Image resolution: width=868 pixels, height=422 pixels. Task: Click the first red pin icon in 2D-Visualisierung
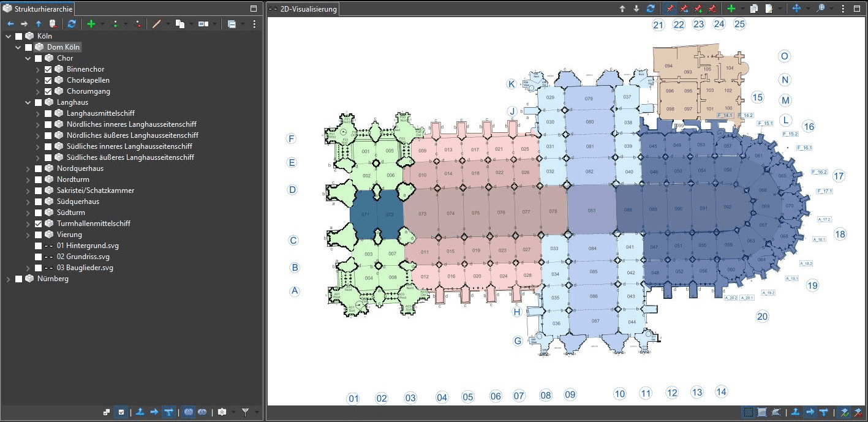pyautogui.click(x=670, y=9)
